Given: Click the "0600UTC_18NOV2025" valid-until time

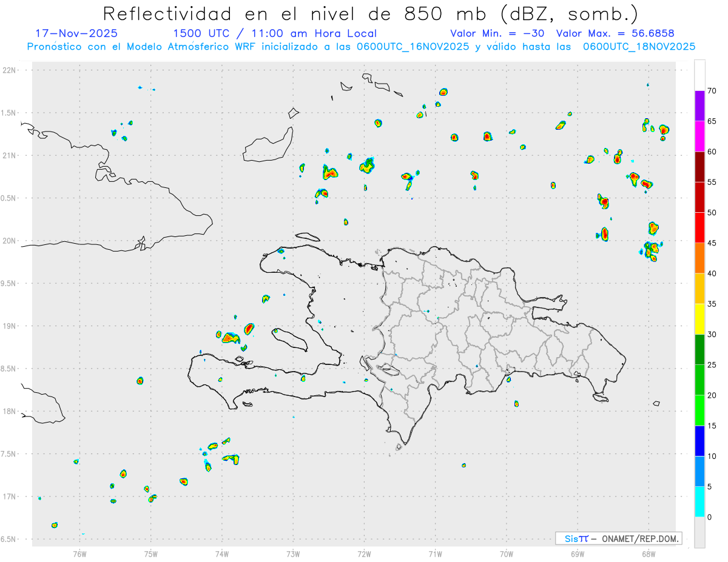Looking at the screenshot, I should pos(639,47).
